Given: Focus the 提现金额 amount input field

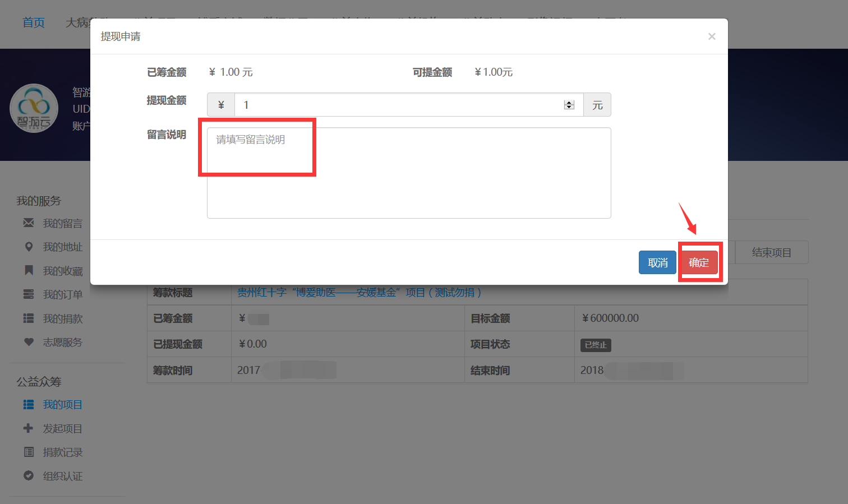Looking at the screenshot, I should tap(409, 105).
